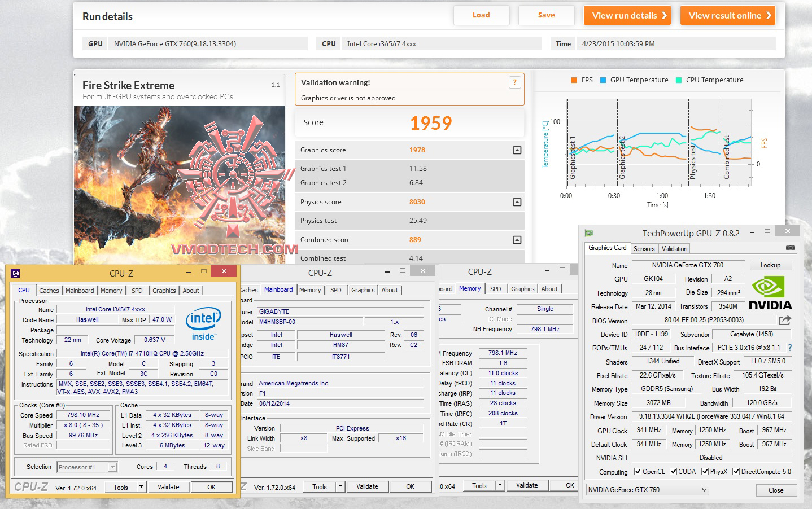Click the Fire Strike Extreme thumbnail image
Image resolution: width=812 pixels, height=509 pixels.
pos(180,185)
